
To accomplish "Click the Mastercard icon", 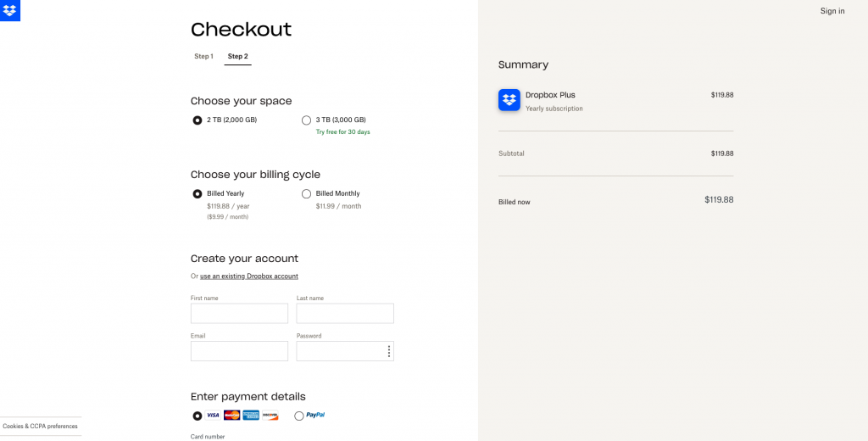I will click(231, 416).
